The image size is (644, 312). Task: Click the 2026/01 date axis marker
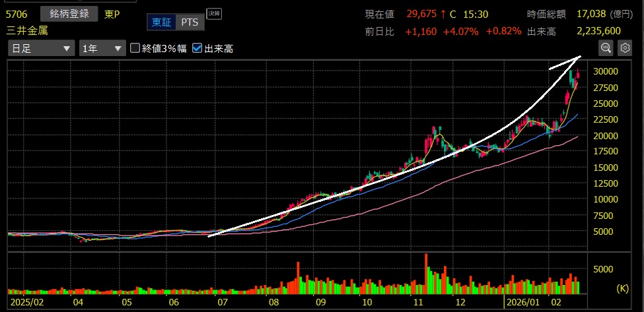tap(522, 303)
